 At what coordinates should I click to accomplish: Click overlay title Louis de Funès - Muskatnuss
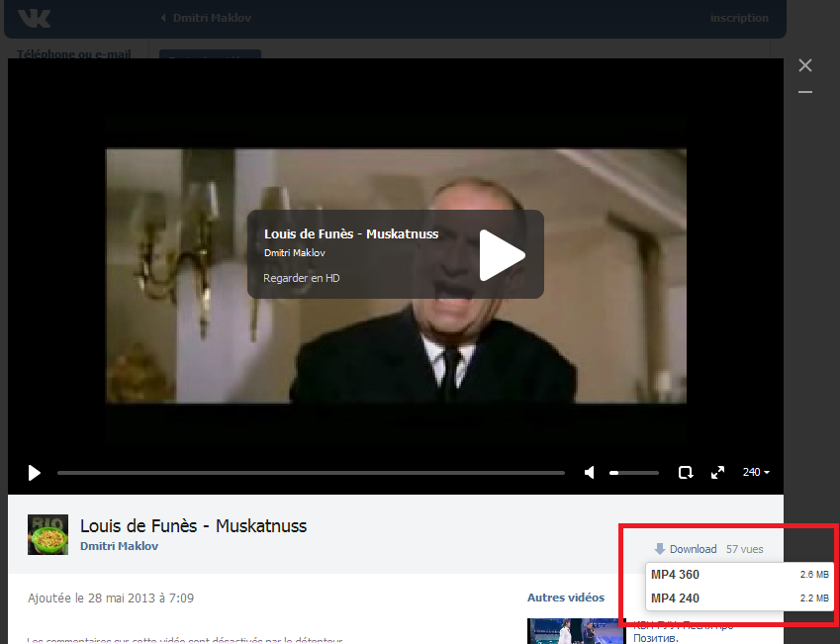[351, 234]
